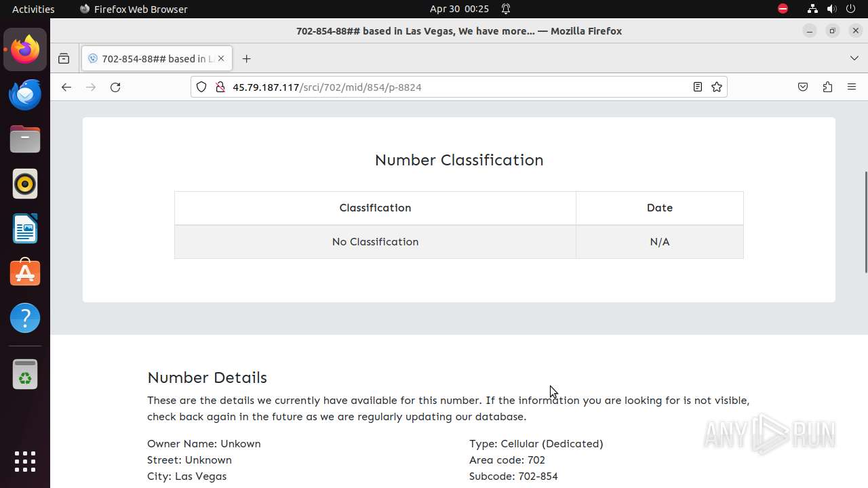Image resolution: width=868 pixels, height=488 pixels.
Task: Open the Activities overview
Action: click(x=33, y=9)
